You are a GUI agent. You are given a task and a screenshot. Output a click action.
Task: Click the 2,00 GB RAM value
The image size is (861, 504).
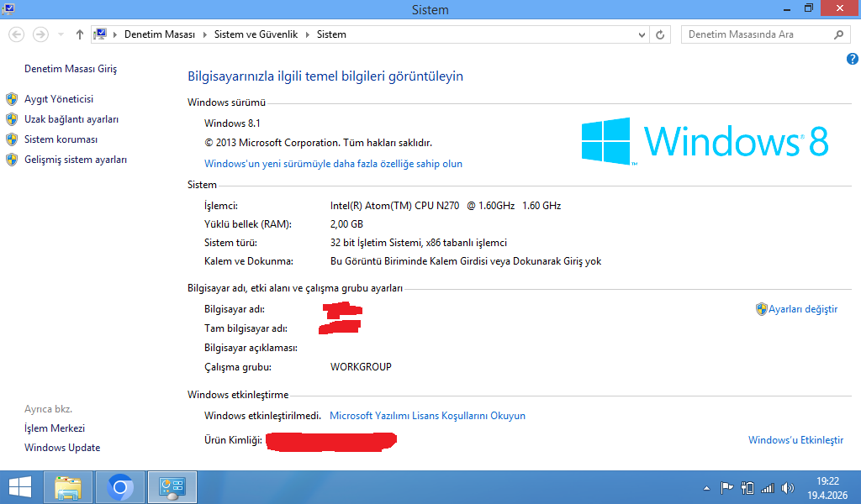pyautogui.click(x=346, y=224)
